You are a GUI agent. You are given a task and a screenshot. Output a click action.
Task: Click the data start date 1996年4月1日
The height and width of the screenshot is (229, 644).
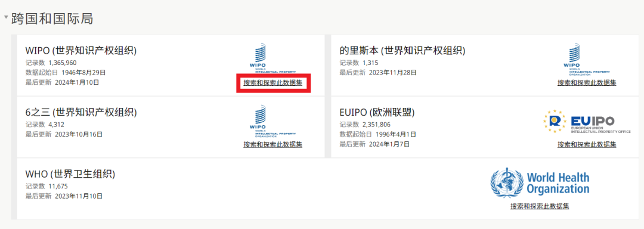click(396, 134)
